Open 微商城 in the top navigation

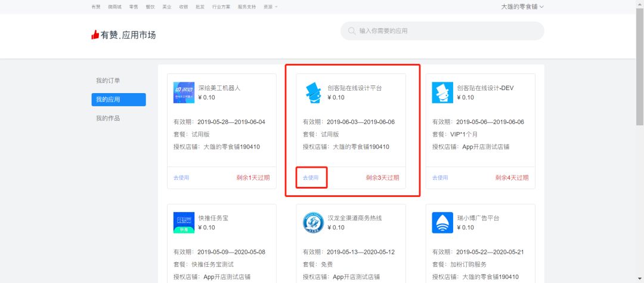point(114,7)
